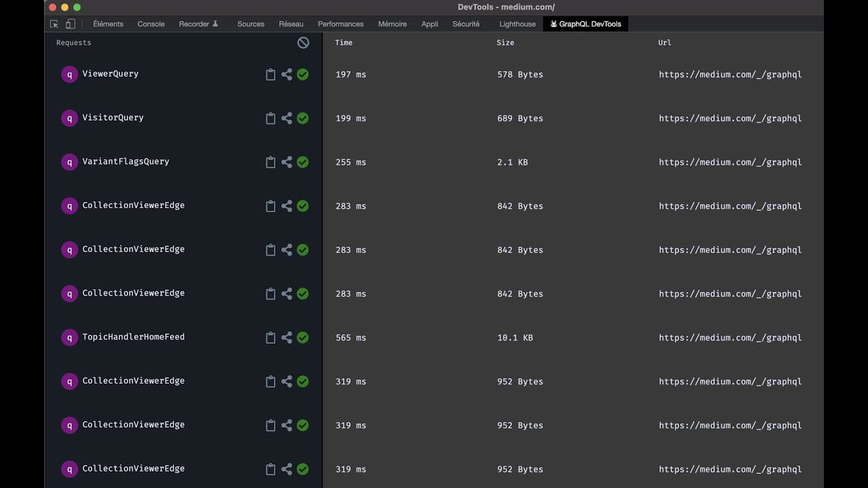Select the VisitorQuery request name
Screen dimensions: 868x488
click(113, 118)
